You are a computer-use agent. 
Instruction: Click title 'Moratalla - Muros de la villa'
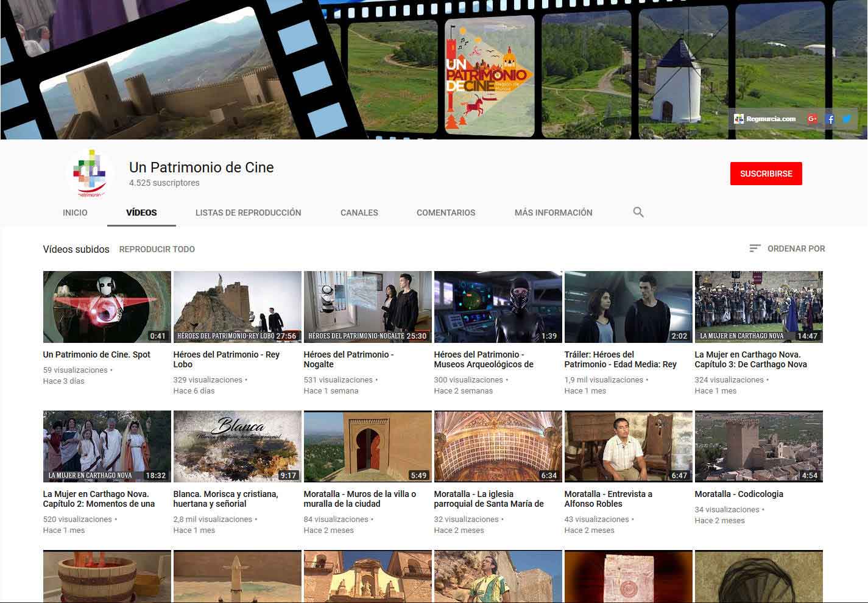(360, 499)
